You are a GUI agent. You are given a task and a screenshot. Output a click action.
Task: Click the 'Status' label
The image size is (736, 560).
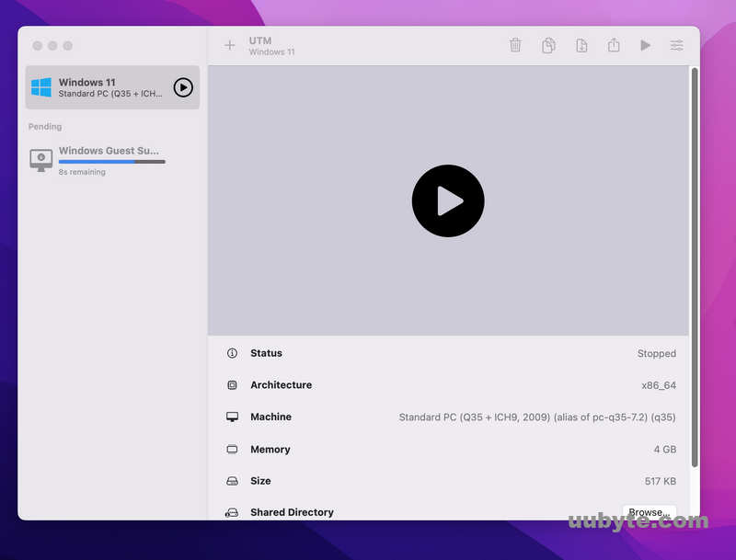point(266,353)
